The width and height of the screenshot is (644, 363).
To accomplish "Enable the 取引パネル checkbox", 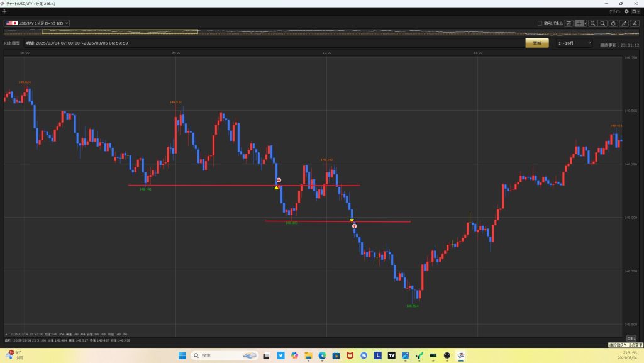I will (x=540, y=23).
